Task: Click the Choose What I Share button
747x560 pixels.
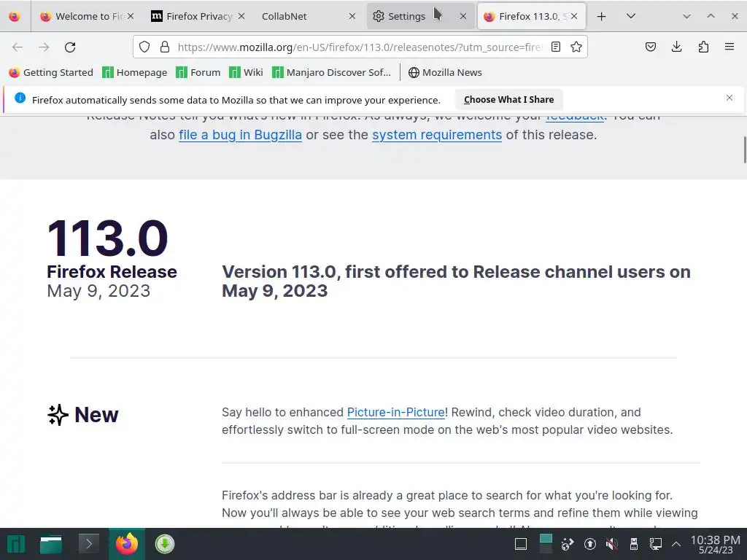Action: [508, 99]
